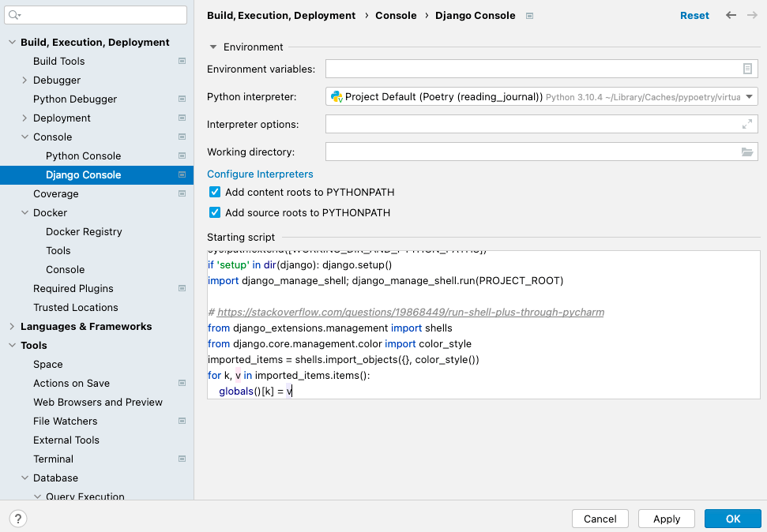Click the Reset link
This screenshot has width=767, height=532.
point(694,15)
